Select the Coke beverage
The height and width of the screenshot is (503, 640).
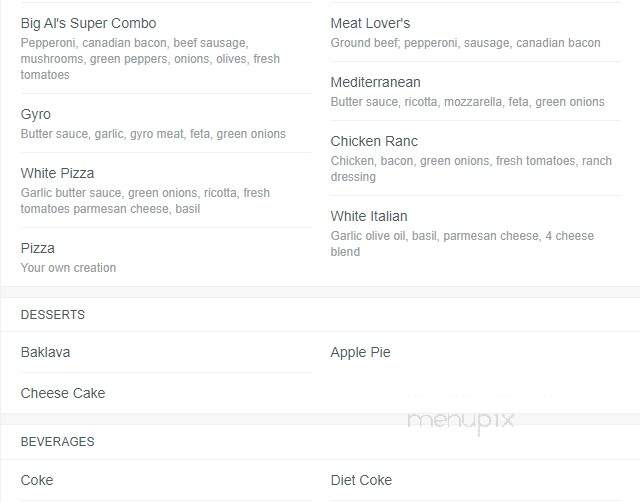(x=37, y=480)
